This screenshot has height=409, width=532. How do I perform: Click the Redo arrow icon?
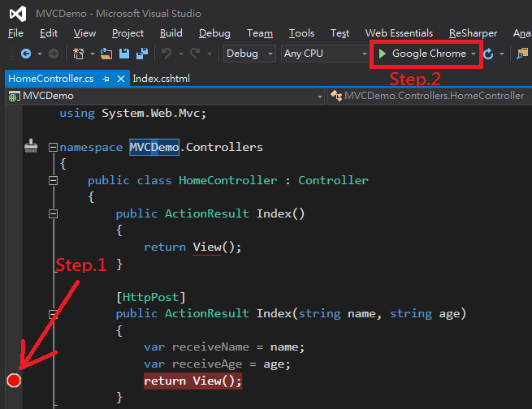point(195,54)
